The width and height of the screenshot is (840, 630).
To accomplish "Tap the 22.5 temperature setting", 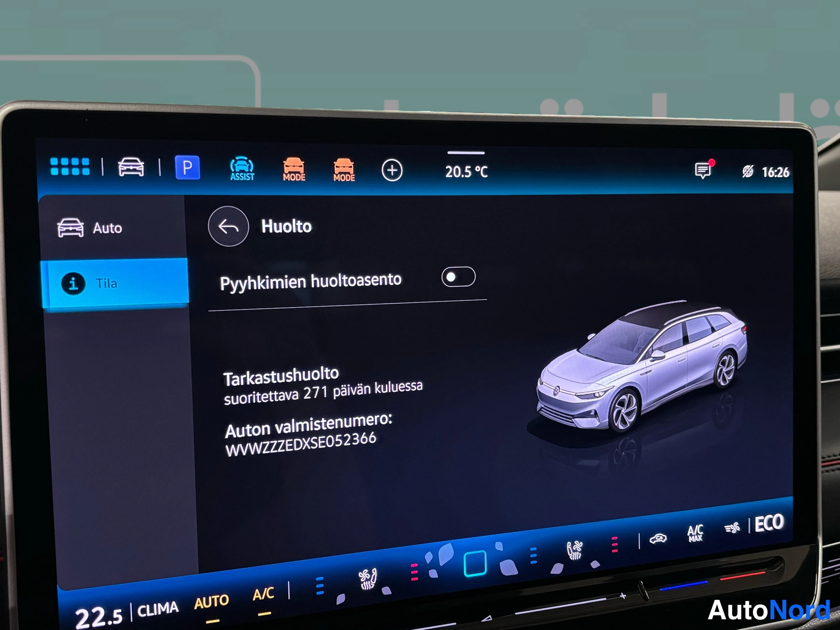I will [99, 618].
